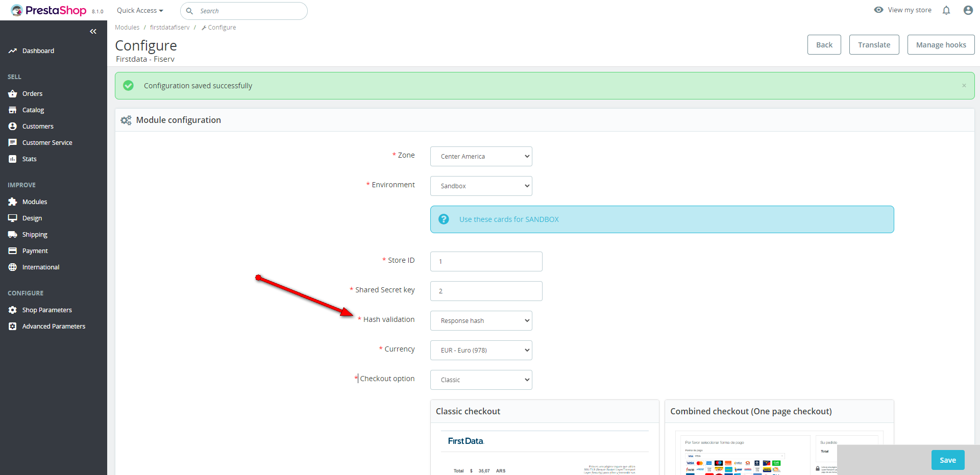The width and height of the screenshot is (980, 475).
Task: Click the International globe icon
Action: [x=13, y=267]
